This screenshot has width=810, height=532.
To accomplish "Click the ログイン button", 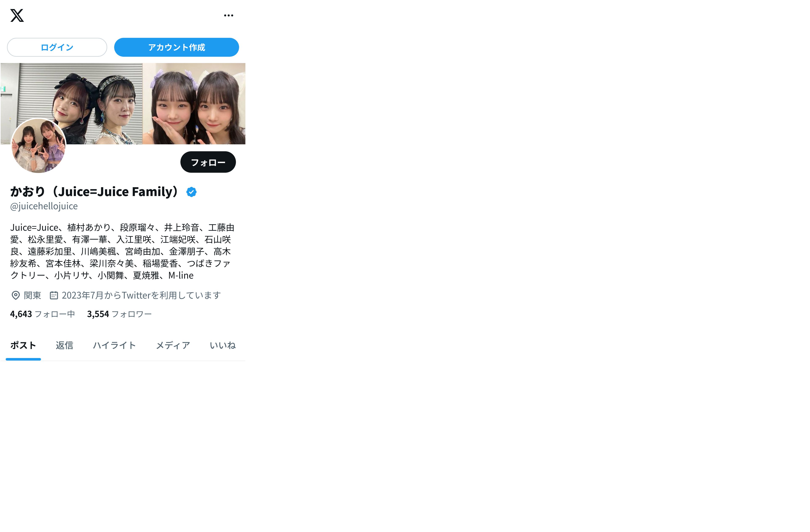I will click(57, 47).
